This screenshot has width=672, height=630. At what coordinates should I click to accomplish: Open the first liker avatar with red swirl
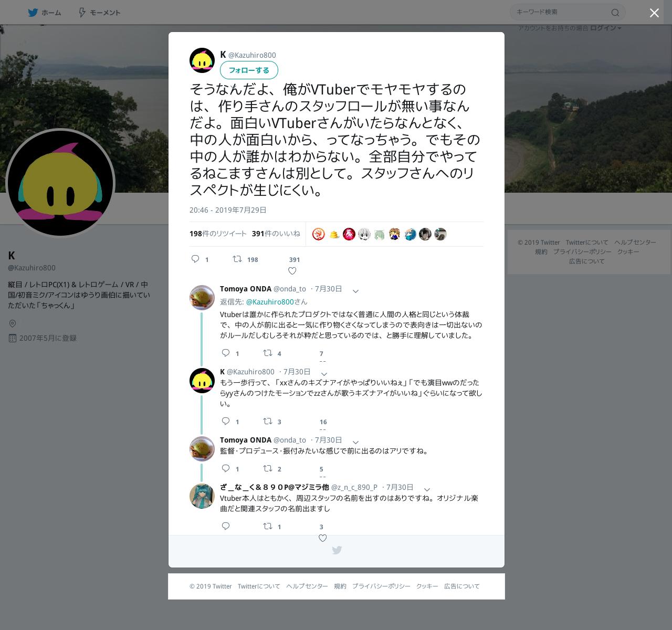pos(319,234)
